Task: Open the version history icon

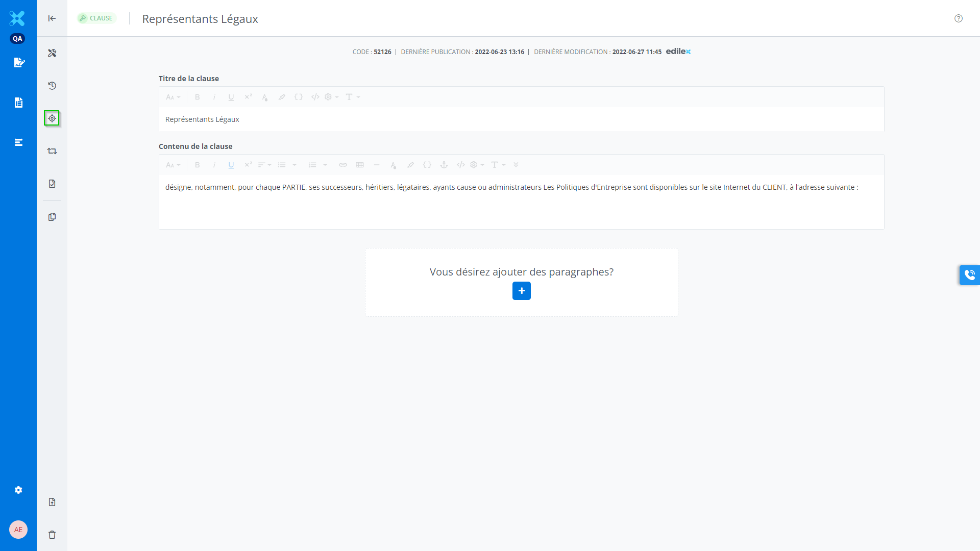Action: point(52,86)
